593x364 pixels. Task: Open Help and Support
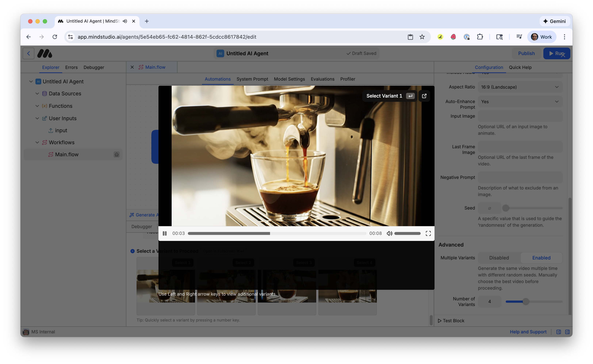click(528, 332)
